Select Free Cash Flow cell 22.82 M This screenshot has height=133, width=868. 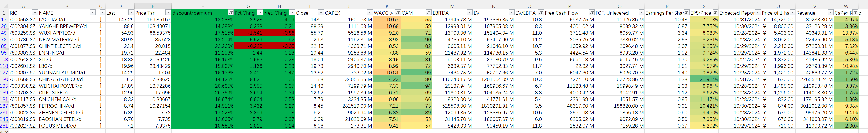(569, 66)
